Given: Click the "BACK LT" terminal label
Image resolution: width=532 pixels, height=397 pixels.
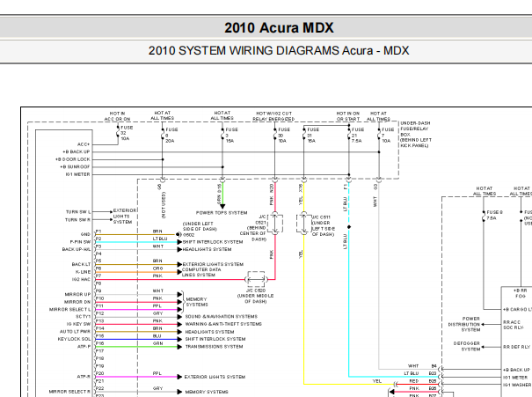Looking at the screenshot, I should 81,264.
